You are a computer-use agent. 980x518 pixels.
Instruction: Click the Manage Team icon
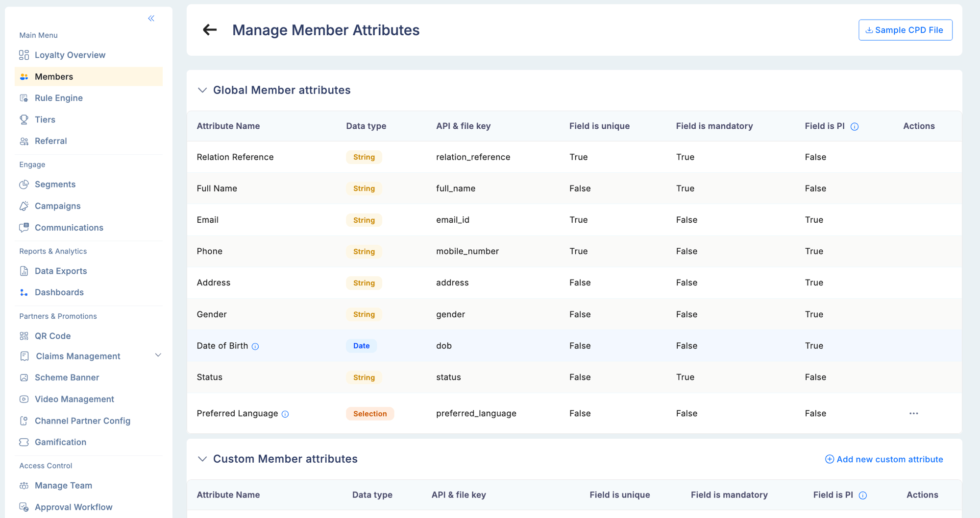[x=24, y=486]
